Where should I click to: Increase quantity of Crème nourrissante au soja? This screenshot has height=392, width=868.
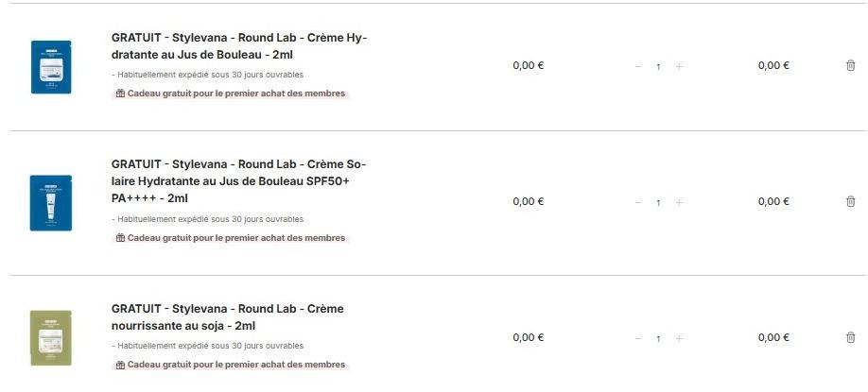pos(679,338)
